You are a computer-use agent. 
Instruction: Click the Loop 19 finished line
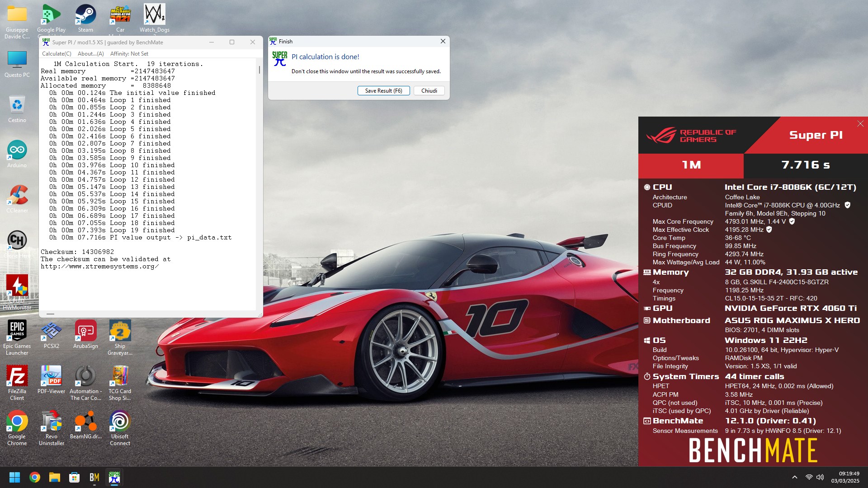click(112, 230)
